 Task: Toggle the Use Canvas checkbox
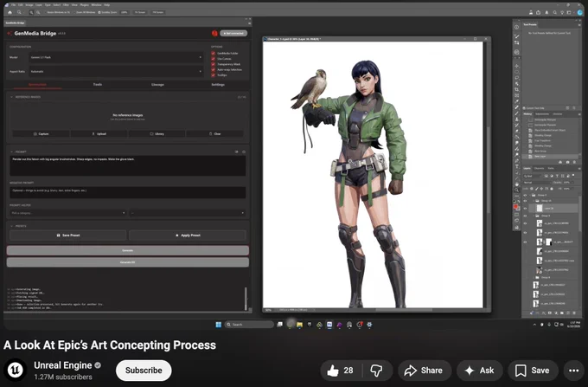(x=213, y=59)
